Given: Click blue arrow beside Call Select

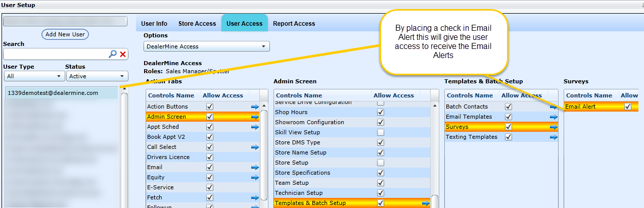Looking at the screenshot, I should pos(255,147).
